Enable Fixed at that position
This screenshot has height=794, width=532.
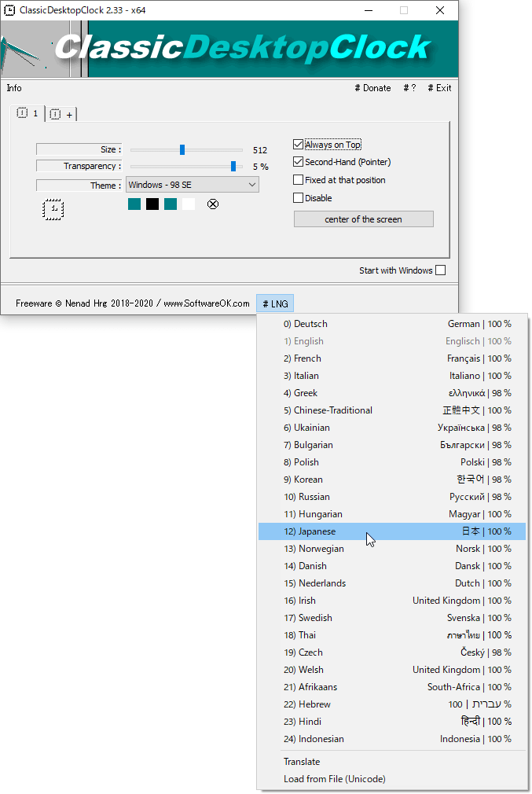[298, 180]
